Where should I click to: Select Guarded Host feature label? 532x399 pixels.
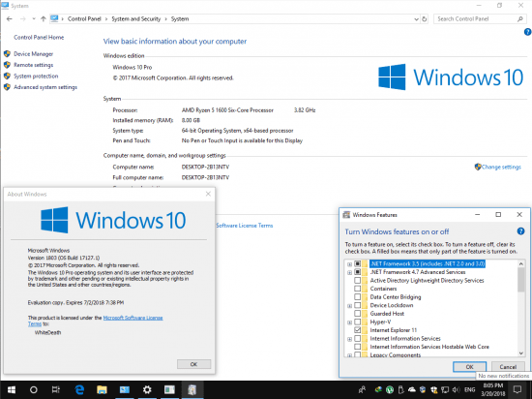click(387, 314)
